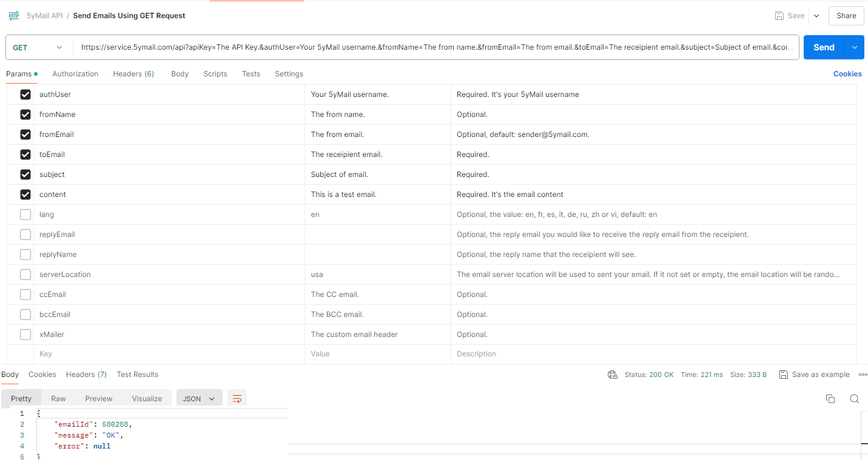
Task: Click the empty Value field in new row
Action: pos(378,354)
